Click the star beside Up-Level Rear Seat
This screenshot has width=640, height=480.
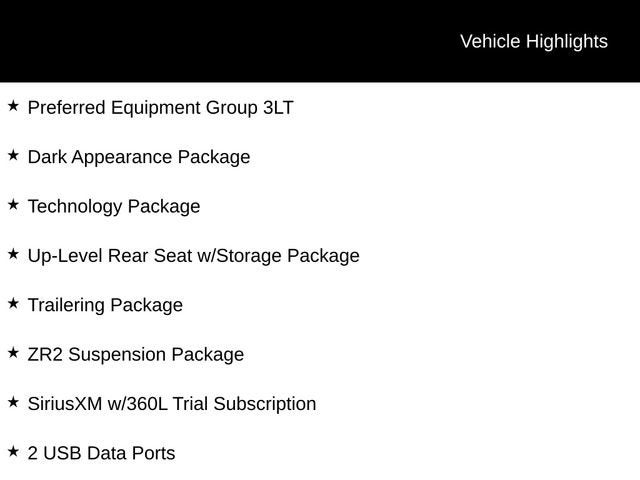(x=13, y=254)
